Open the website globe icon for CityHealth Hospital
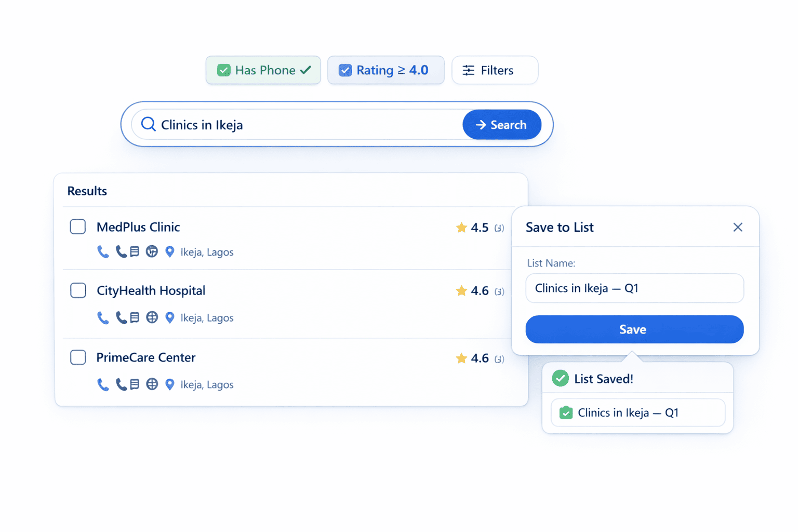 152,317
